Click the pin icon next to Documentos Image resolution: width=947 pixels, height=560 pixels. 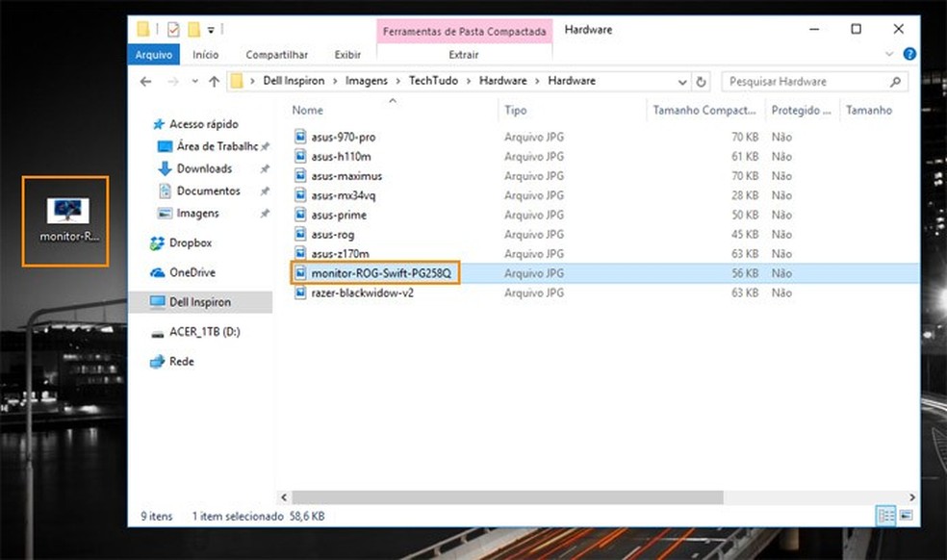pyautogui.click(x=265, y=191)
